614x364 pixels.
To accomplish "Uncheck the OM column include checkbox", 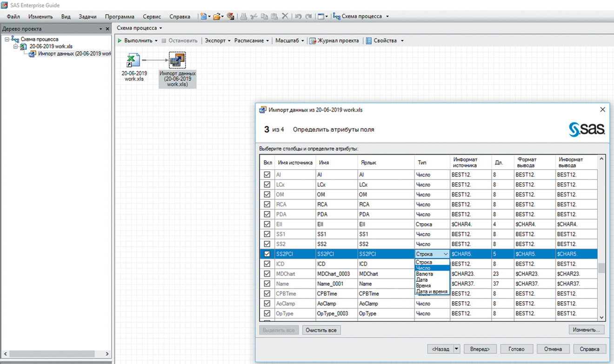I will tap(267, 194).
